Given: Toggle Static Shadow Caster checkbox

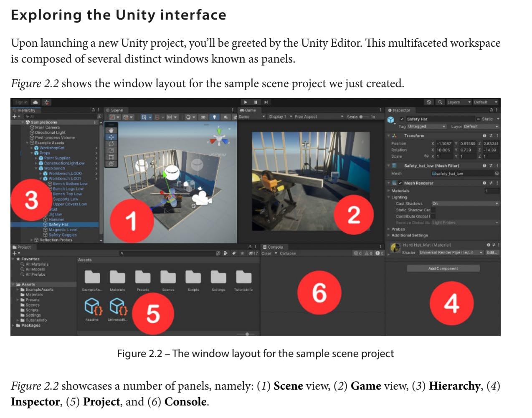Looking at the screenshot, I should click(x=433, y=210).
